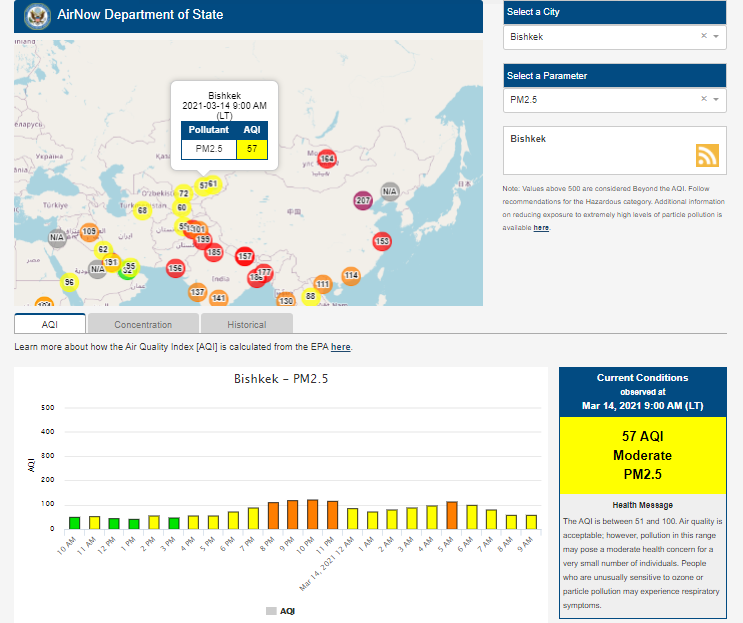Select the purple 207 map marker
This screenshot has width=743, height=623.
tap(363, 200)
